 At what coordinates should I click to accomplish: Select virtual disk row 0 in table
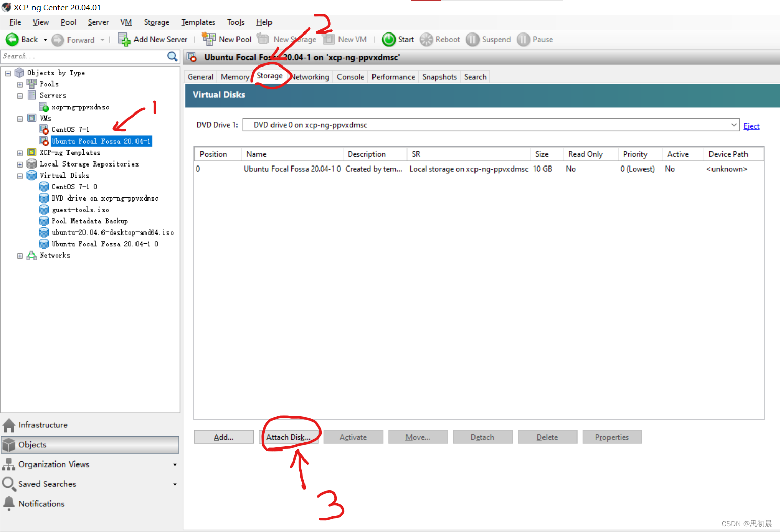click(479, 169)
